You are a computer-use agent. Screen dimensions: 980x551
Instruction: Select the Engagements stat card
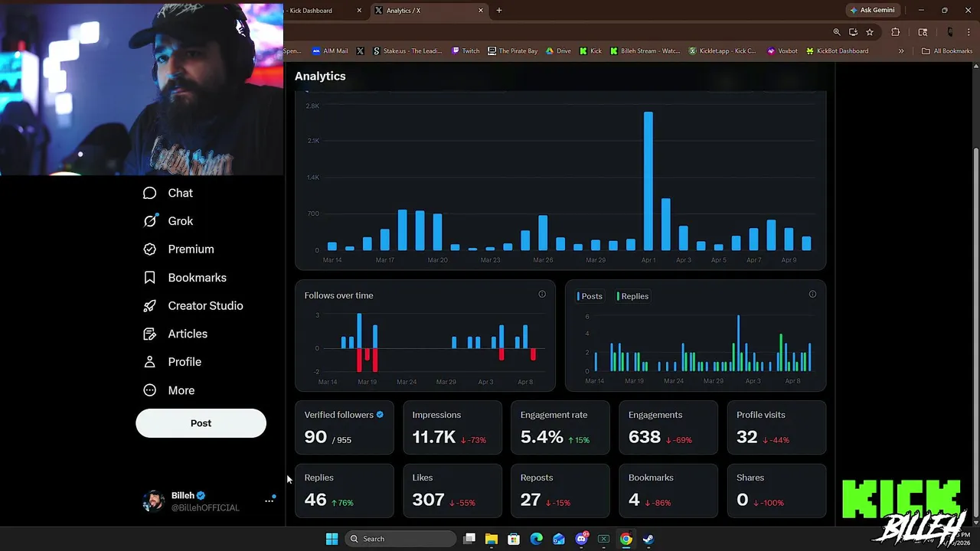point(668,428)
